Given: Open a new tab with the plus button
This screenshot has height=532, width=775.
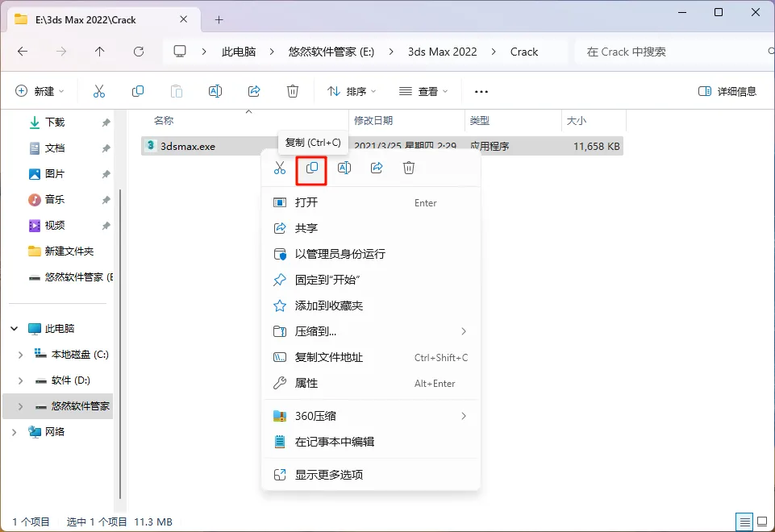Looking at the screenshot, I should coord(219,20).
